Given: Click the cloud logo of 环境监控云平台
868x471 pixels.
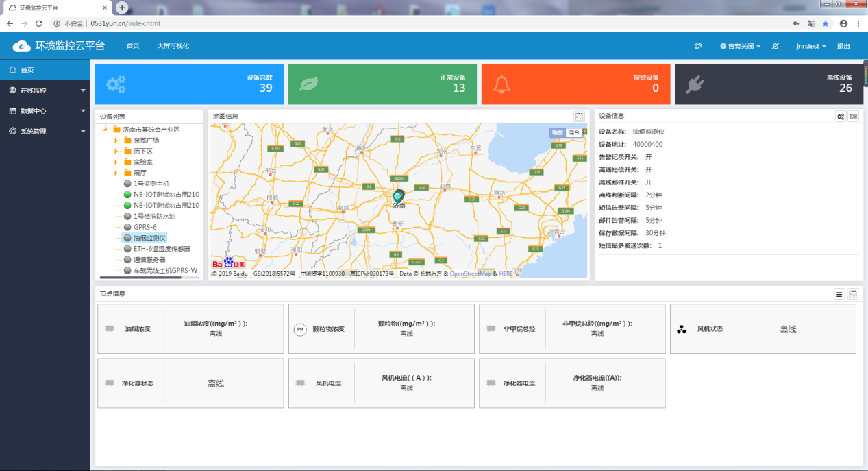Looking at the screenshot, I should pyautogui.click(x=22, y=46).
